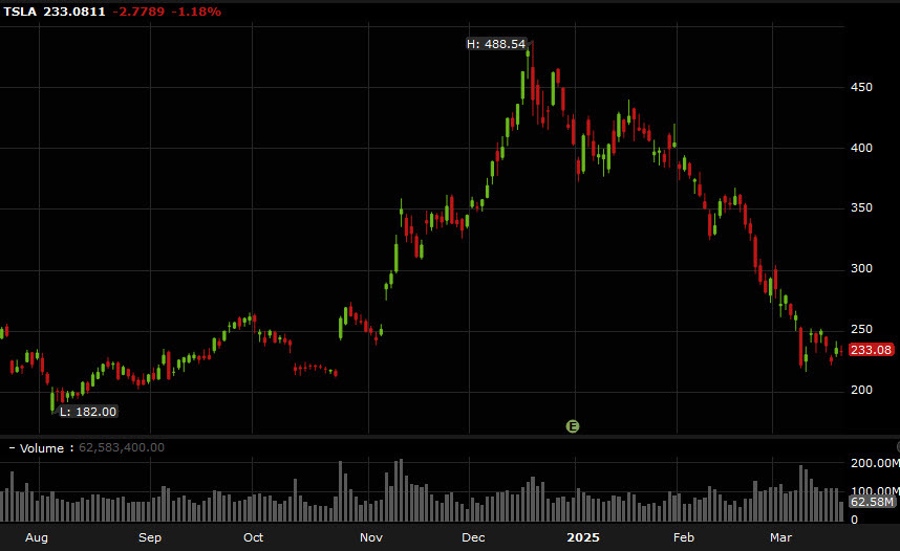Click the Dec label on the time axis
Screen dimensions: 900x551
pos(473,538)
